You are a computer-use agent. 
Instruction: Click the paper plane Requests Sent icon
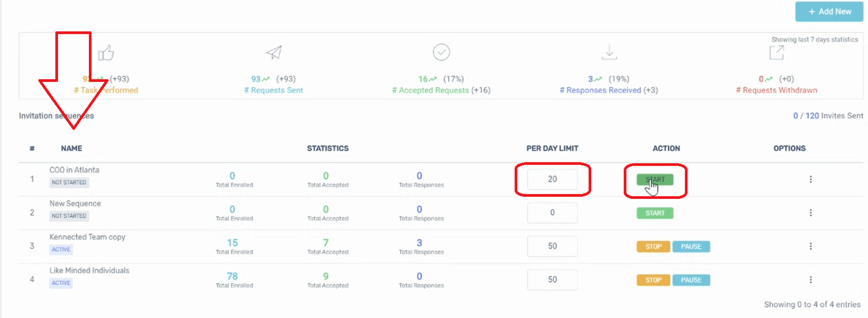tap(274, 52)
